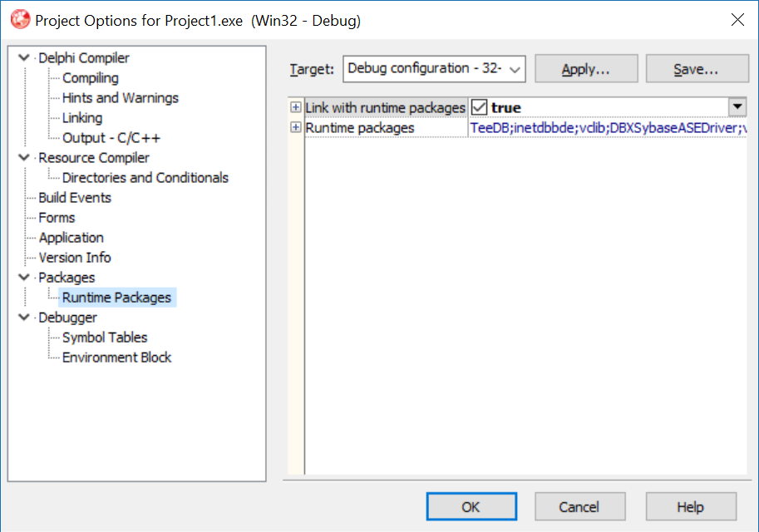Confirm the dialog with OK
The image size is (759, 532).
click(471, 507)
